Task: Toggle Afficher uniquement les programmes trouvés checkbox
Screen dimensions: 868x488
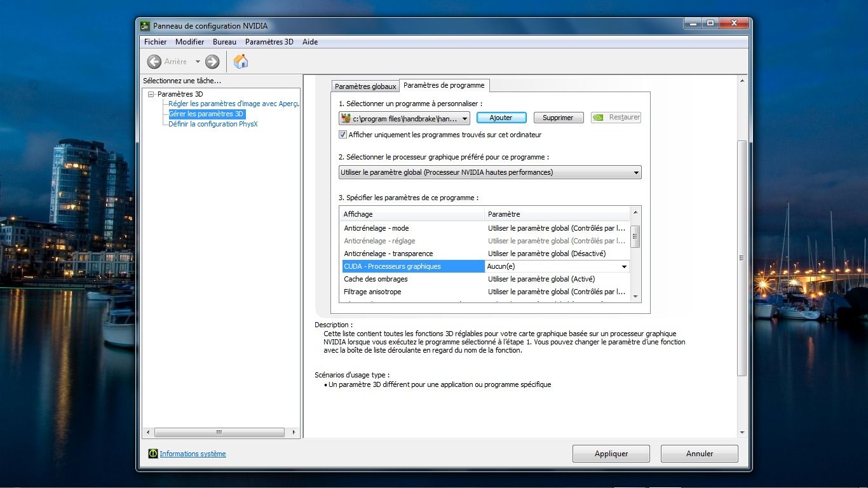Action: point(343,135)
